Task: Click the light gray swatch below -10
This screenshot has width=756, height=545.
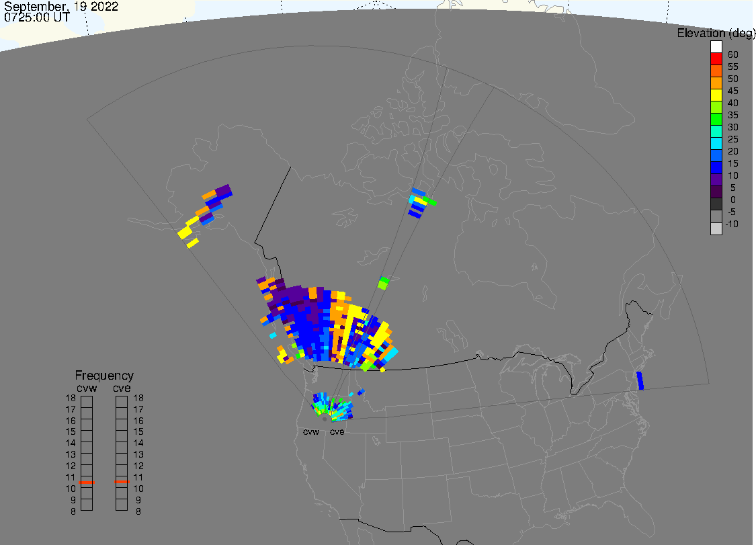Action: pos(716,228)
